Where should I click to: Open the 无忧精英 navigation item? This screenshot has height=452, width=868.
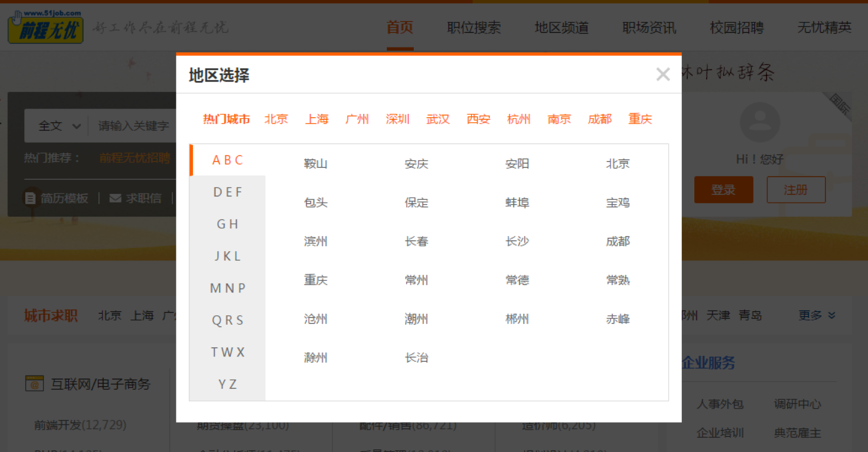pos(824,28)
